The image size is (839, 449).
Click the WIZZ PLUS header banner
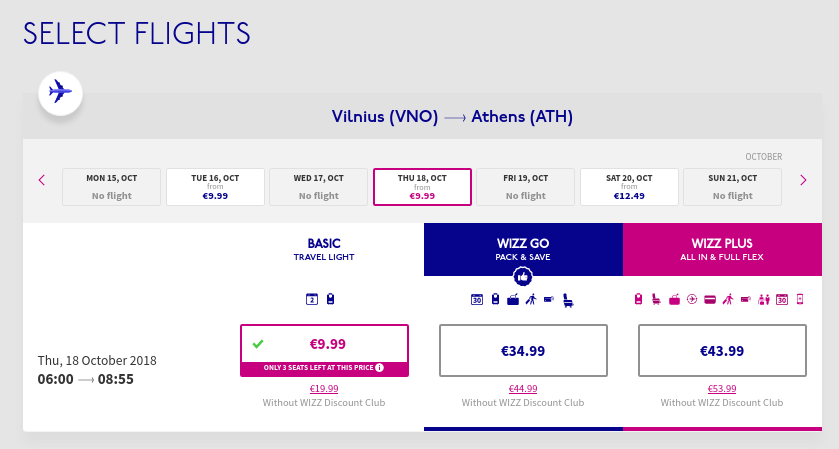click(x=722, y=249)
